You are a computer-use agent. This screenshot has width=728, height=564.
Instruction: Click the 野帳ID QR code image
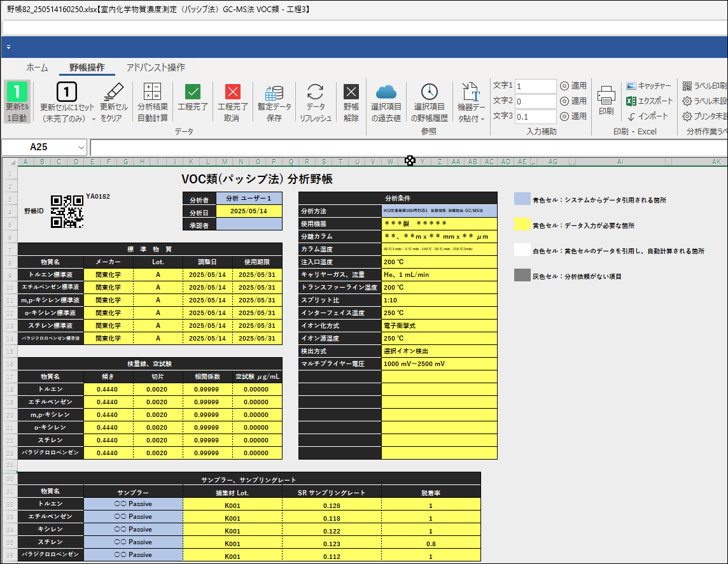(67, 211)
